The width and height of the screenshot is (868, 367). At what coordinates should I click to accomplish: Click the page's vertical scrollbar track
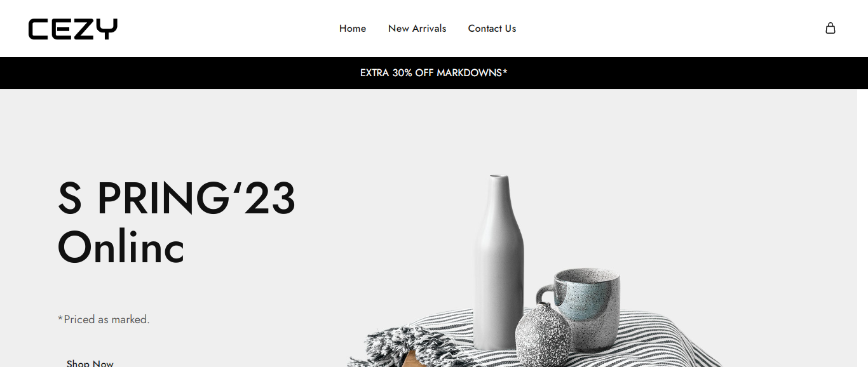tap(862, 228)
